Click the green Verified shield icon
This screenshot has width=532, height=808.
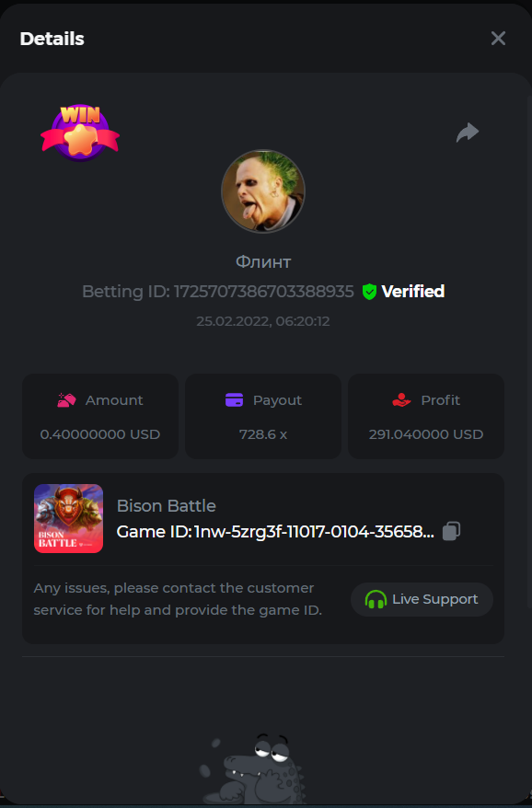(369, 292)
